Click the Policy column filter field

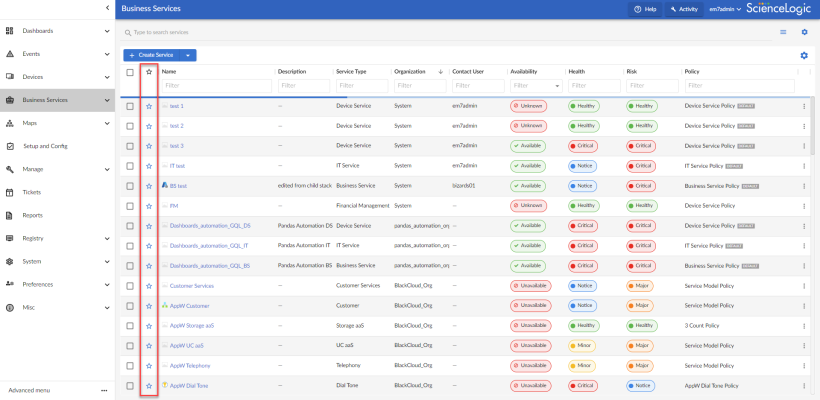[x=739, y=86]
